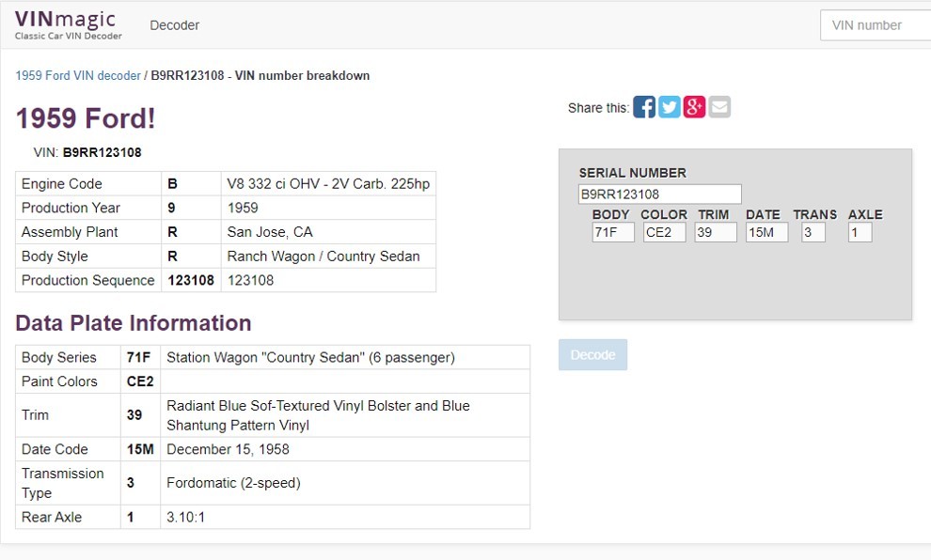Open the 1959 Ford VIN decoder link
The height and width of the screenshot is (560, 931).
tap(78, 75)
